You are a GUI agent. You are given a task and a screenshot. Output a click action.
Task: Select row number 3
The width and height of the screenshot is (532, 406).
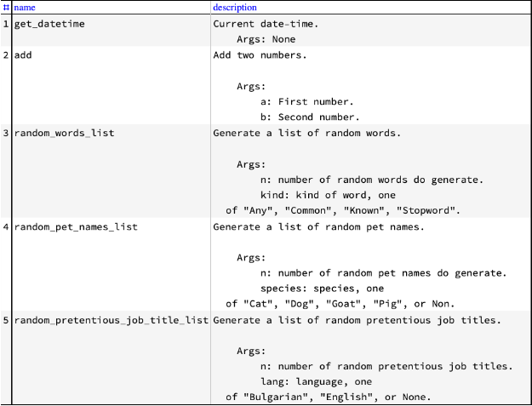(x=6, y=133)
